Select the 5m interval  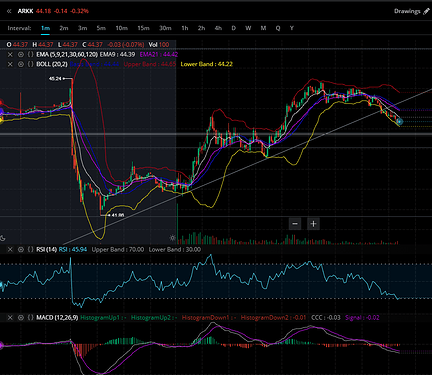[x=101, y=28]
